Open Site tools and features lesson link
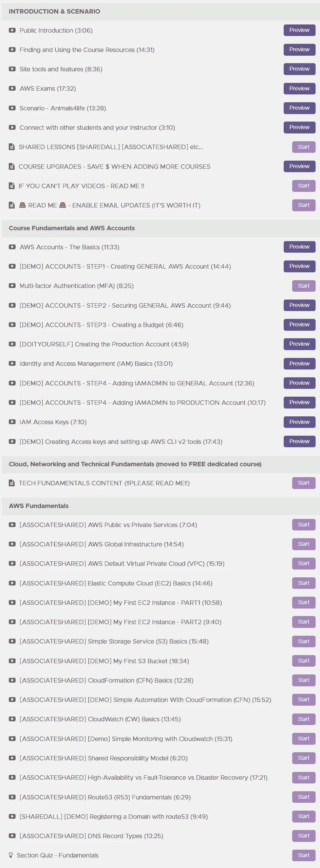This screenshot has height=868, width=320. coord(61,69)
